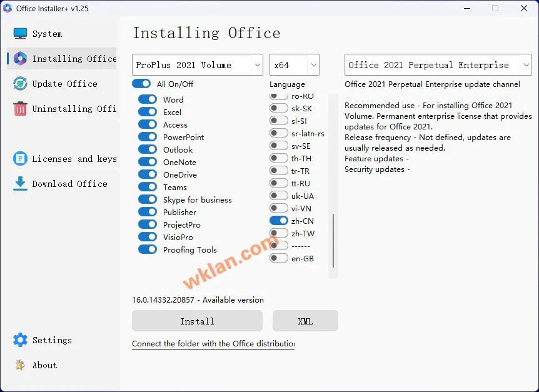Turn off Skype for business
Viewport: 539px width, 392px height.
pyautogui.click(x=148, y=199)
